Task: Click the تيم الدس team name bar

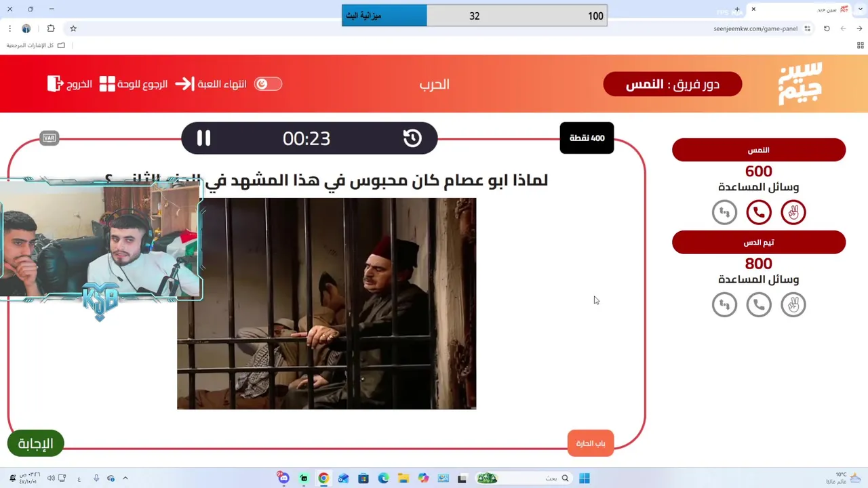Action: (x=759, y=242)
